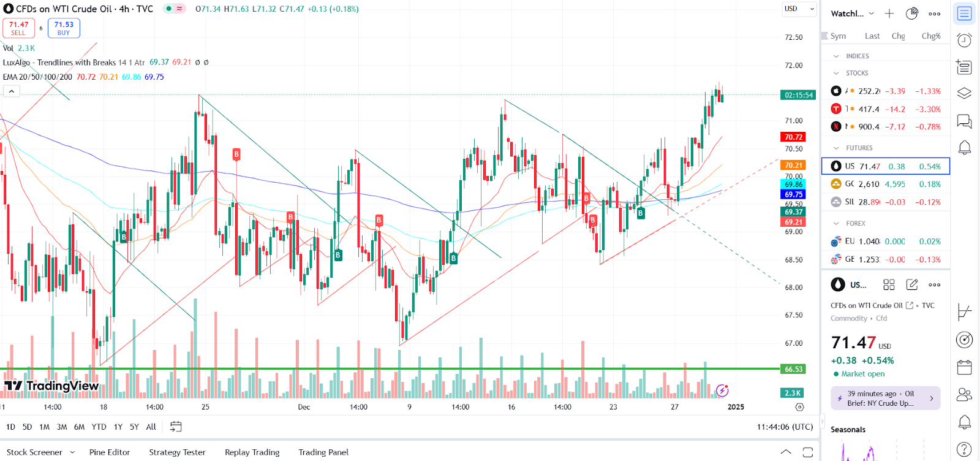Open the news brief arrow chevron

tap(932, 398)
